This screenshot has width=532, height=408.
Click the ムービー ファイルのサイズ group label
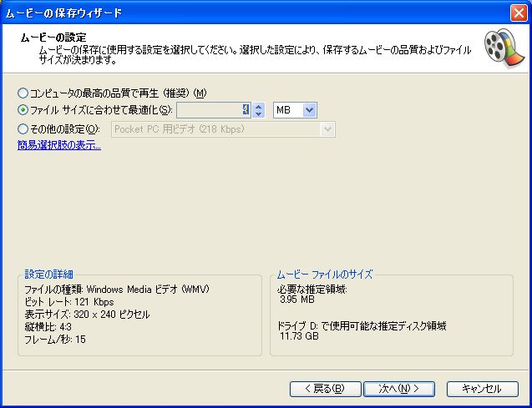click(x=324, y=275)
